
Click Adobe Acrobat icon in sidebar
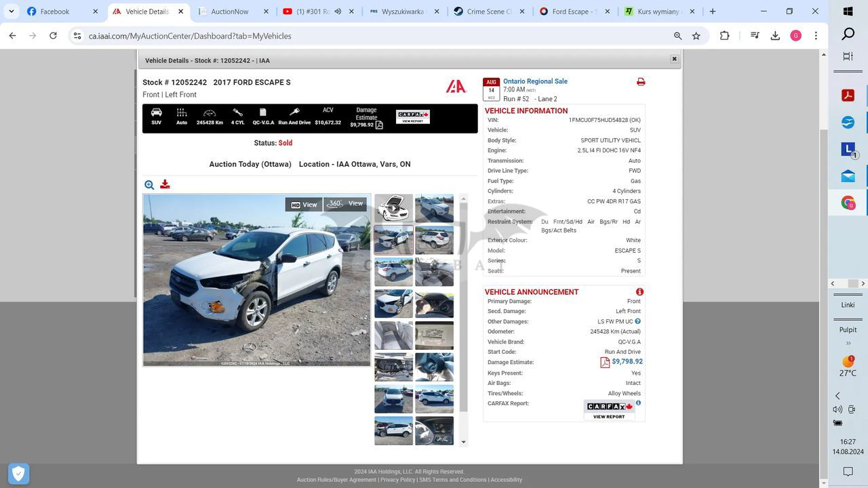[x=848, y=95]
